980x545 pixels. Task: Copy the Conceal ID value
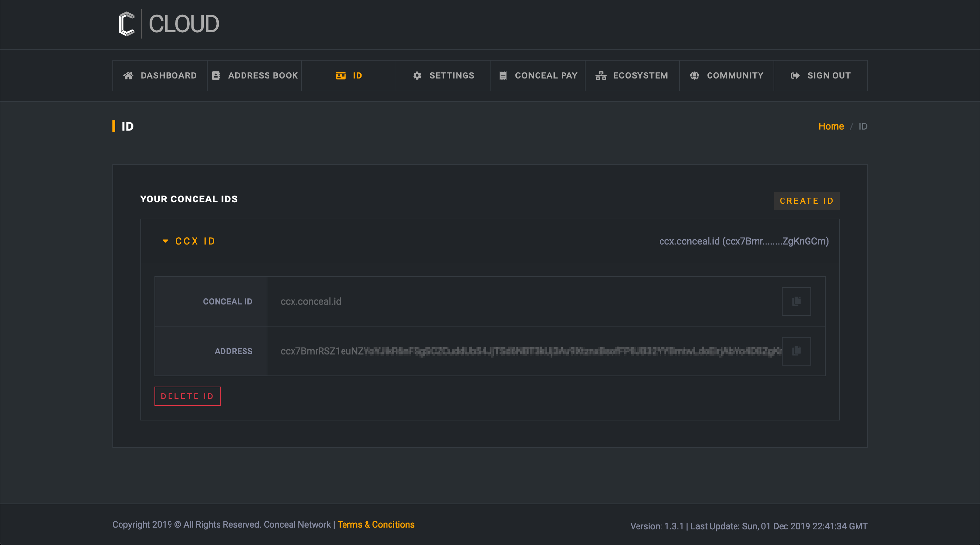click(x=796, y=301)
